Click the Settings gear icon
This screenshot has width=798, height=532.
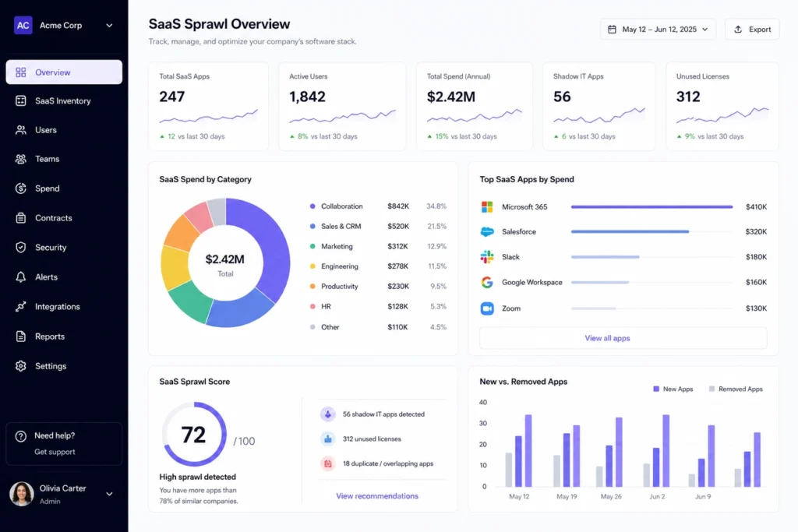pyautogui.click(x=21, y=366)
